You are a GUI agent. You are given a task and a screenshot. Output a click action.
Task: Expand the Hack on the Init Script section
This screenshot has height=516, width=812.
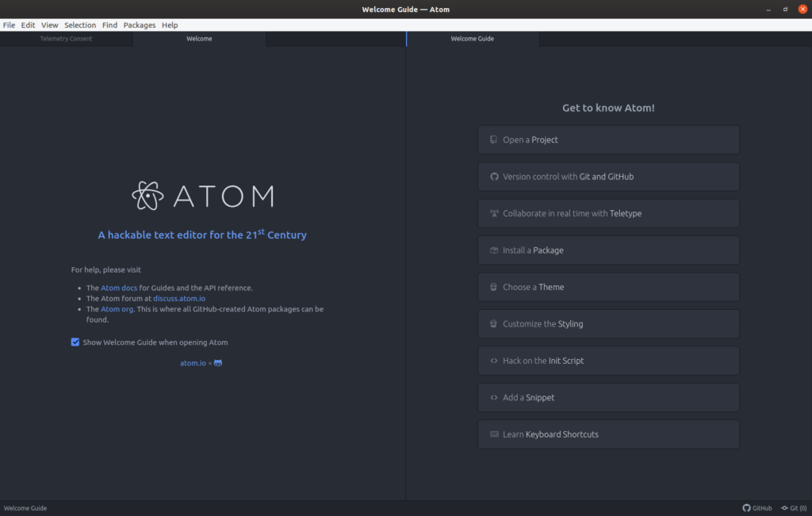tap(608, 361)
